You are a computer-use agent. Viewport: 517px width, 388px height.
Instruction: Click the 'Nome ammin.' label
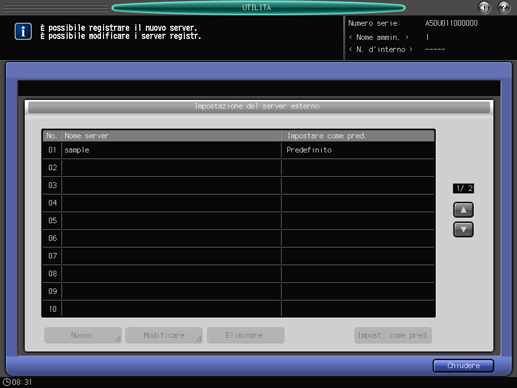click(378, 37)
